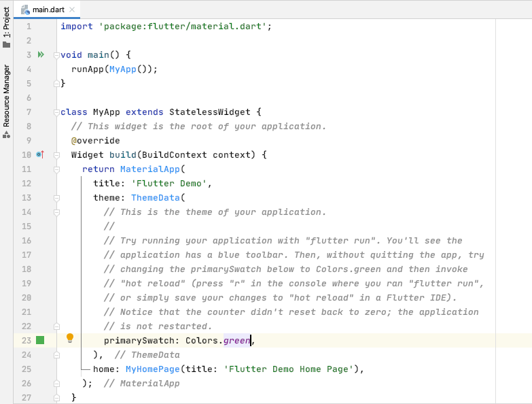This screenshot has width=532, height=404.
Task: Collapse the class MyApp fold marker
Action: [57, 112]
